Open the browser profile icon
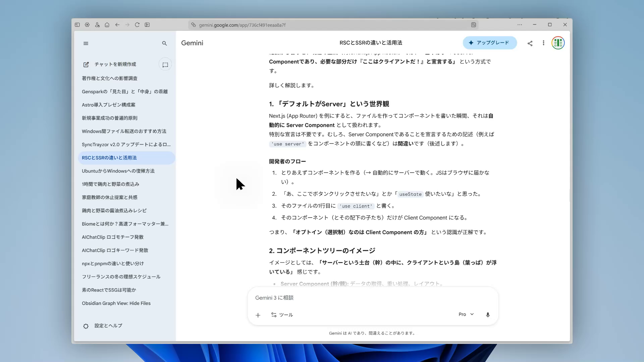The image size is (644, 362). point(97,25)
